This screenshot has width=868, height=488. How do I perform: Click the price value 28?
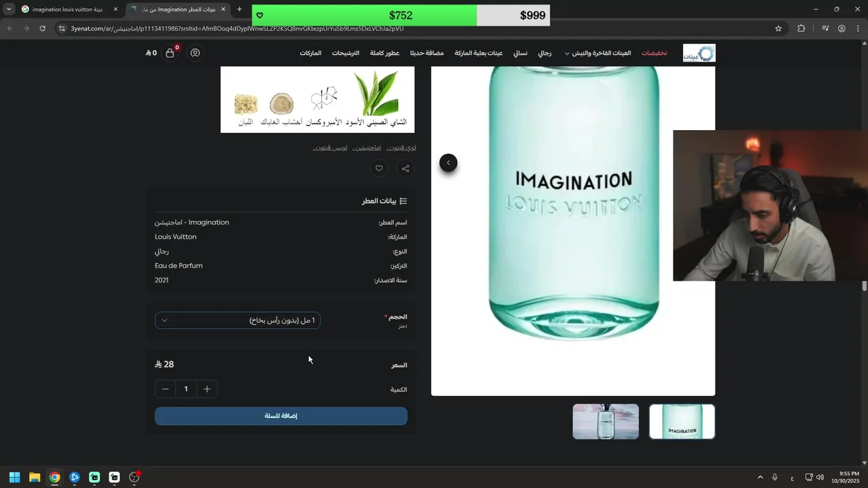tap(165, 365)
